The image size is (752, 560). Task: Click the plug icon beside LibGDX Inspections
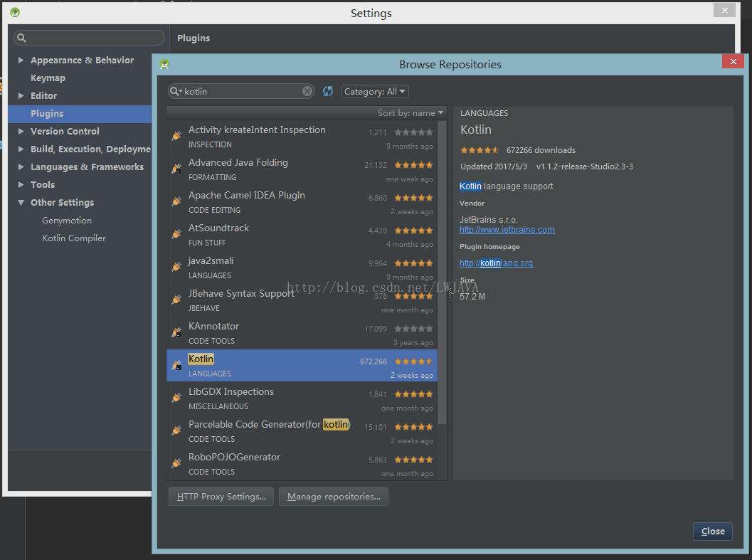(176, 397)
